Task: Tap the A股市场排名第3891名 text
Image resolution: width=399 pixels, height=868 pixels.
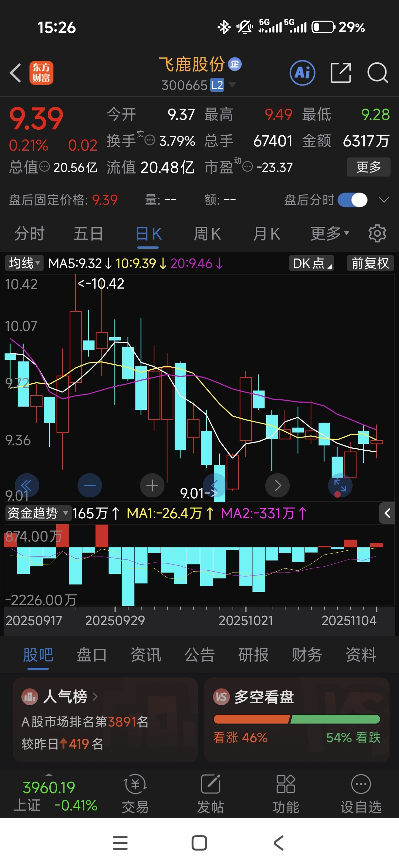Action: [x=85, y=721]
